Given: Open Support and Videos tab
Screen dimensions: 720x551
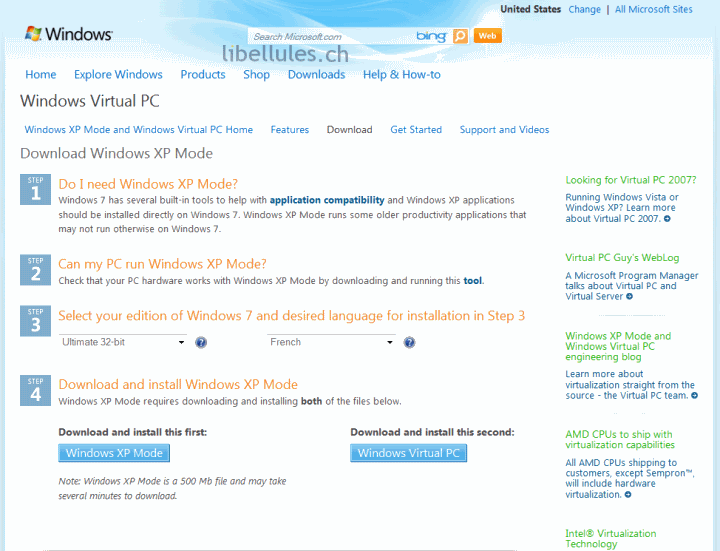Looking at the screenshot, I should (504, 130).
